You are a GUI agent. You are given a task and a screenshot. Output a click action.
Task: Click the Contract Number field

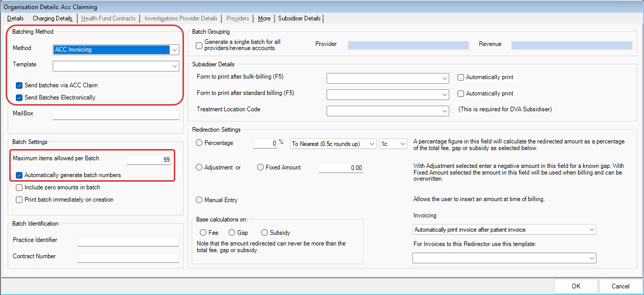pos(128,258)
